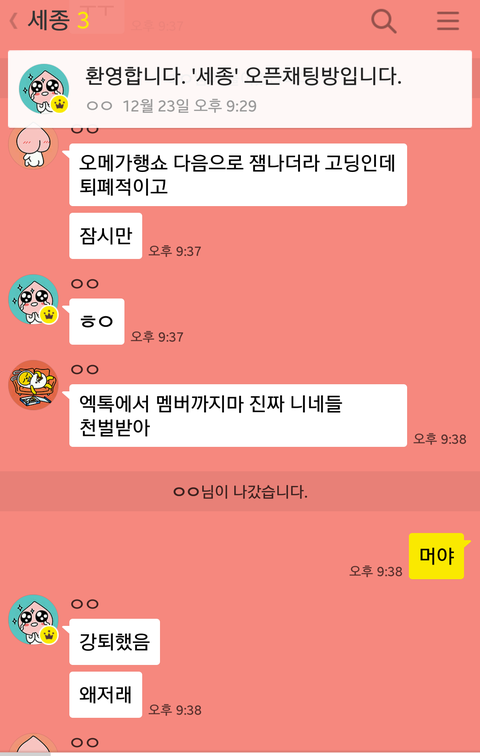Open the chat search magnifier icon
The width and height of the screenshot is (480, 756).
click(x=384, y=21)
